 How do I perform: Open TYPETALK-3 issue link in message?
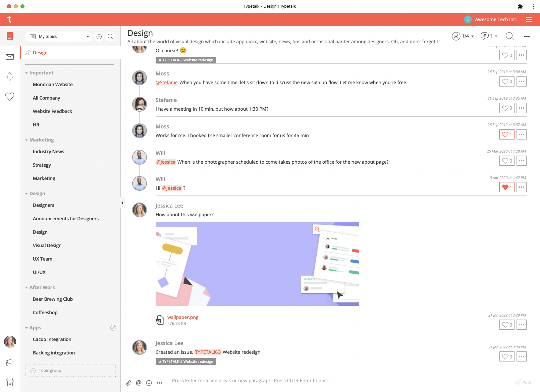[208, 352]
